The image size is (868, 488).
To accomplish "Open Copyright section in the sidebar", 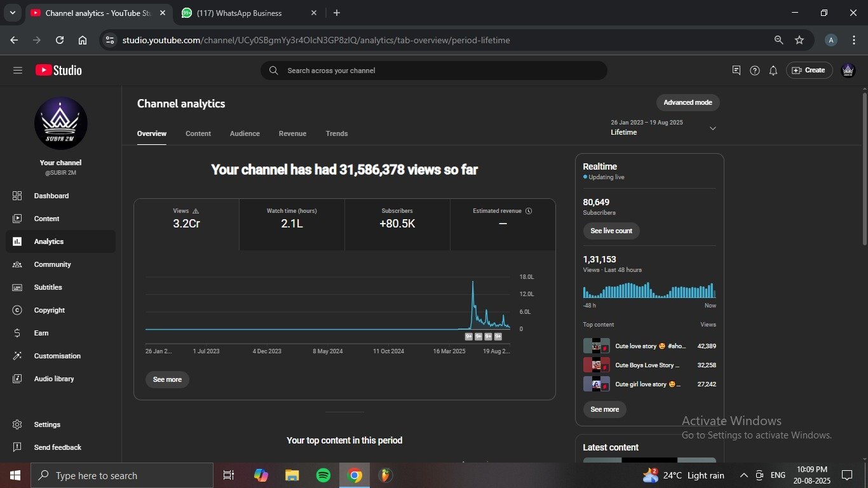I will click(49, 310).
